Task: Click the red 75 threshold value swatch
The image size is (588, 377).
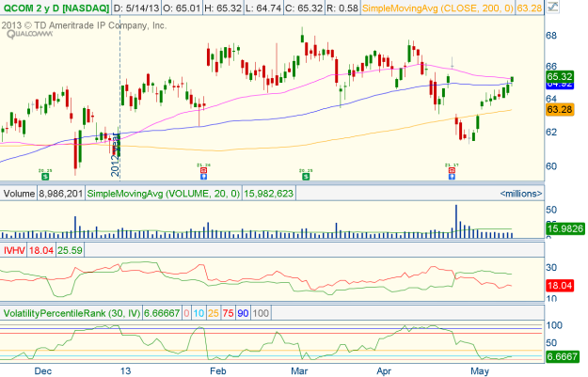Action: click(230, 312)
